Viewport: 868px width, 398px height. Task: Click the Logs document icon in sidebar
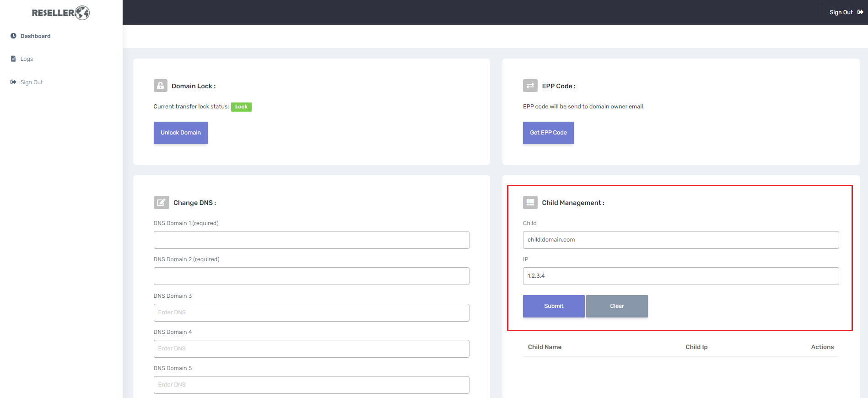13,59
